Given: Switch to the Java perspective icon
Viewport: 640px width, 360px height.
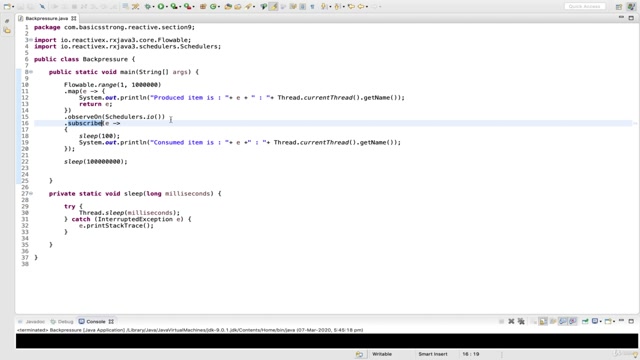Looking at the screenshot, I should coord(631,7).
